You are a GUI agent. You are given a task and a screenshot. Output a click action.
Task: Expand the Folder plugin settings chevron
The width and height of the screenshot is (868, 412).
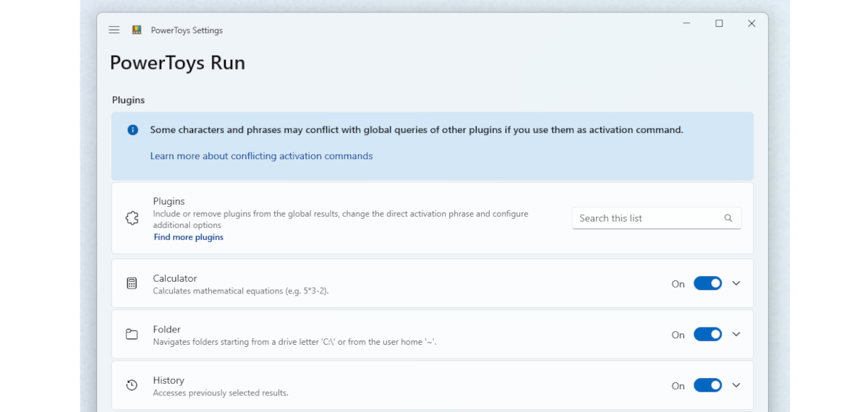click(736, 334)
